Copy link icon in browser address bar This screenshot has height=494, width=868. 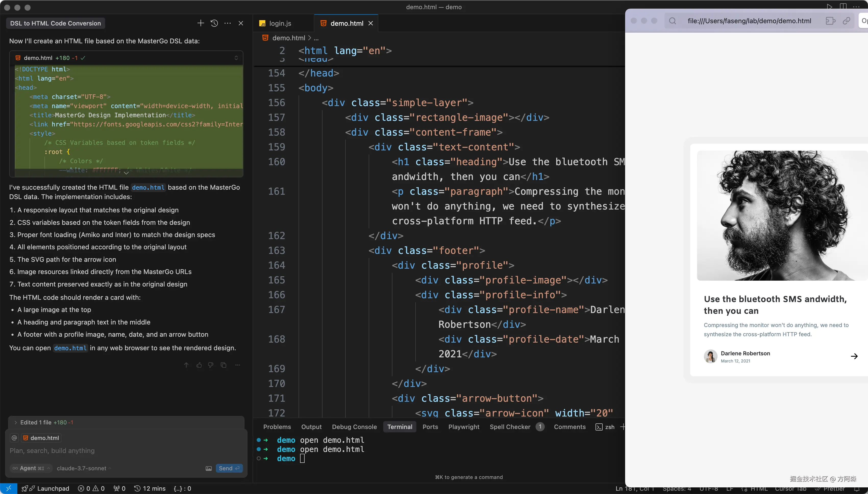tap(847, 21)
